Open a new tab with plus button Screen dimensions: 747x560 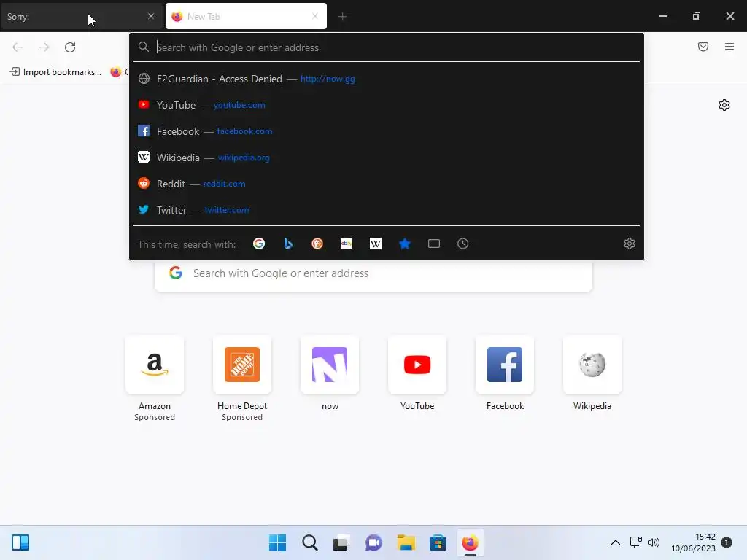pos(342,17)
